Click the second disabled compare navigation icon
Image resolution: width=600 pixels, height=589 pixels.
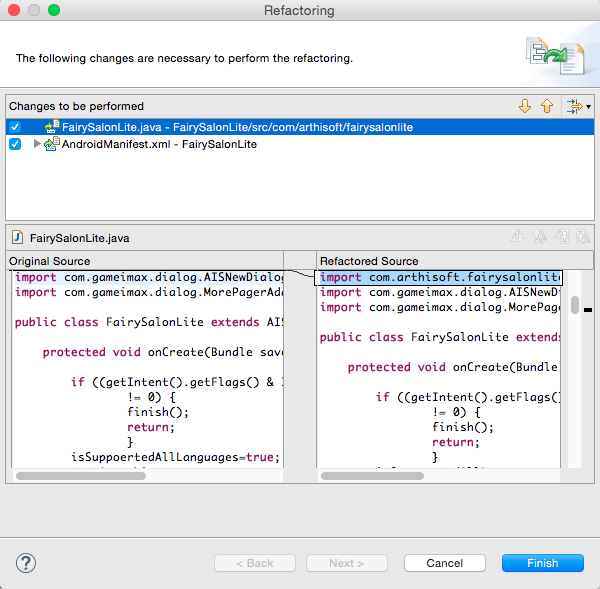539,237
